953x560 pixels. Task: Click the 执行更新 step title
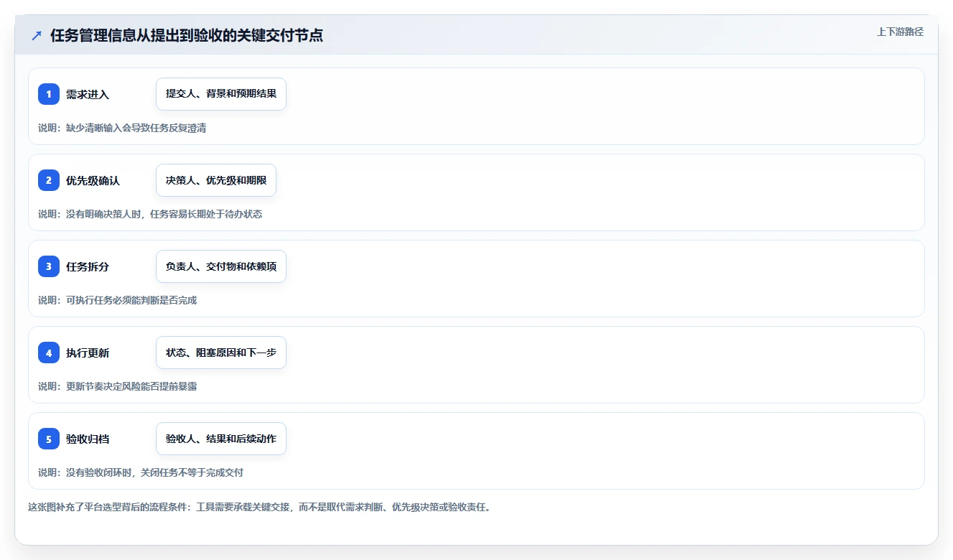coord(88,353)
